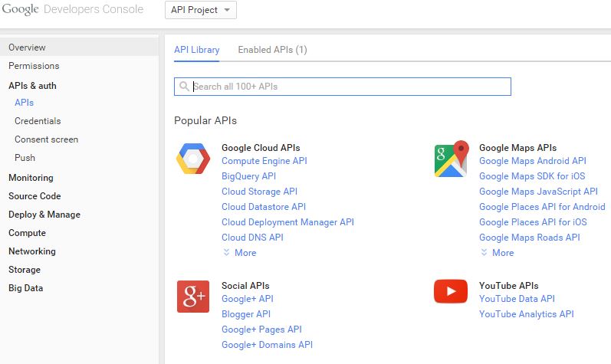Open Consent screen in the sidebar
The image size is (611, 364).
click(46, 139)
